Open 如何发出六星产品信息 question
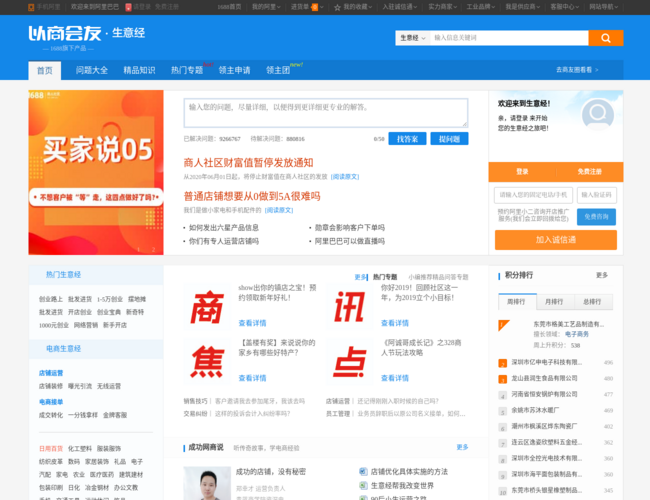The height and width of the screenshot is (500, 650). pyautogui.click(x=224, y=228)
